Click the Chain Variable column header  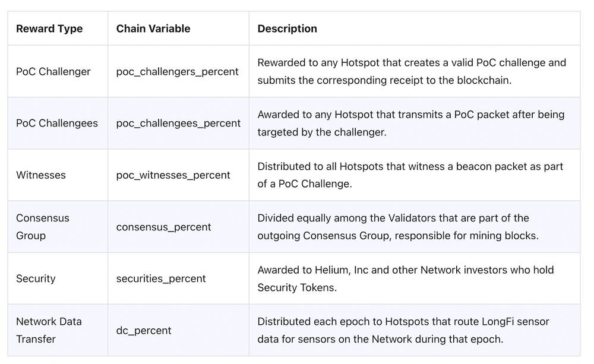coord(153,29)
